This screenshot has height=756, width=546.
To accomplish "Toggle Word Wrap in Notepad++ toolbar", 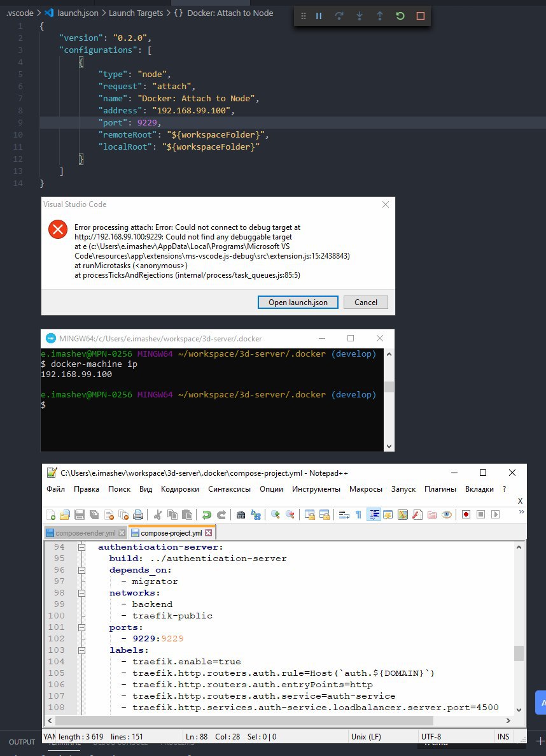I will click(x=344, y=515).
